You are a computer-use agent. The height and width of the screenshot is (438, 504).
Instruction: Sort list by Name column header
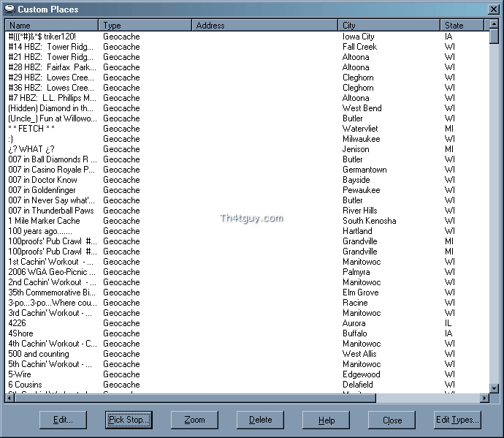[51, 25]
